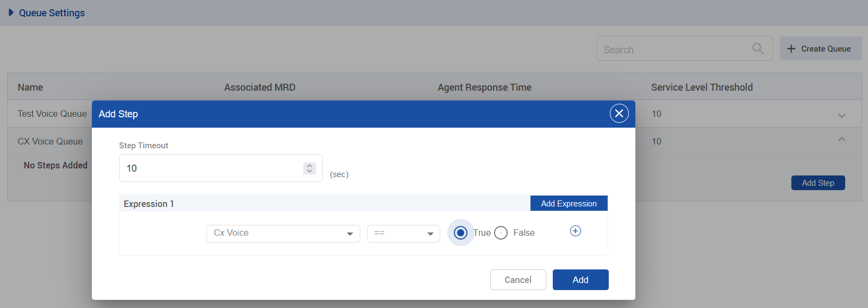The width and height of the screenshot is (868, 308).
Task: Select the False radio button
Action: click(x=501, y=233)
